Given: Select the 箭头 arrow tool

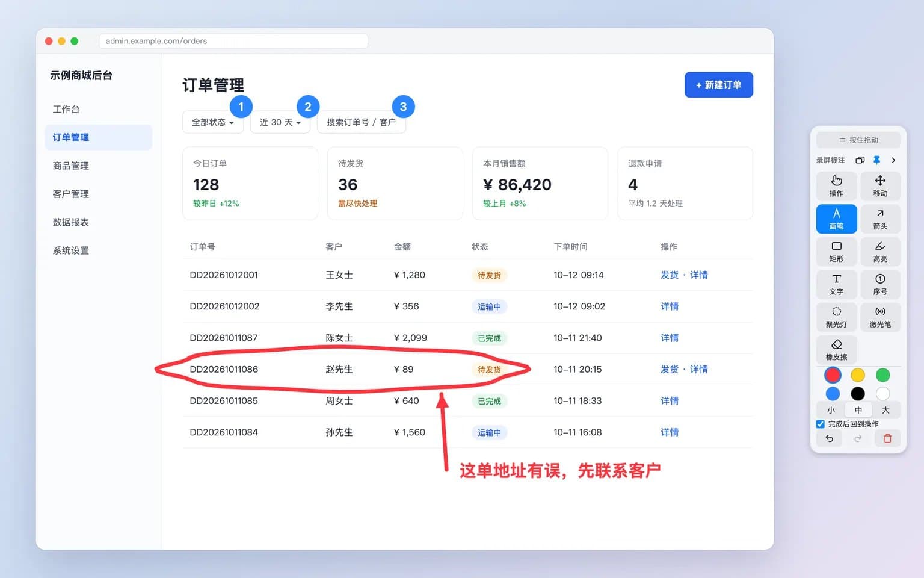Looking at the screenshot, I should point(880,219).
